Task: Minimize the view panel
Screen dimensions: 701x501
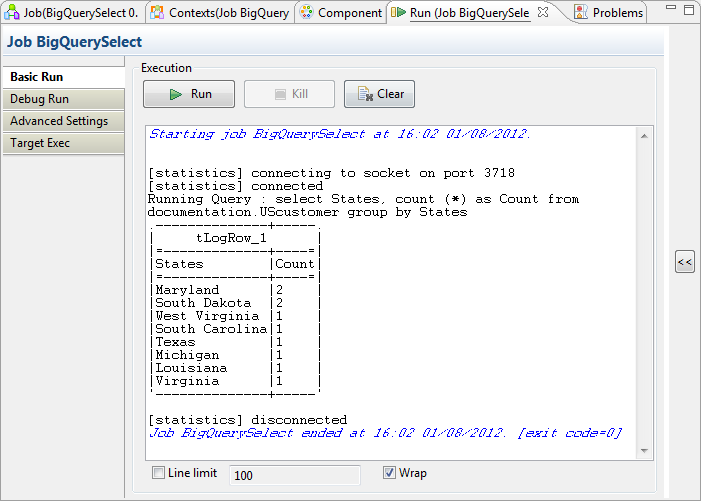Action: tap(671, 8)
